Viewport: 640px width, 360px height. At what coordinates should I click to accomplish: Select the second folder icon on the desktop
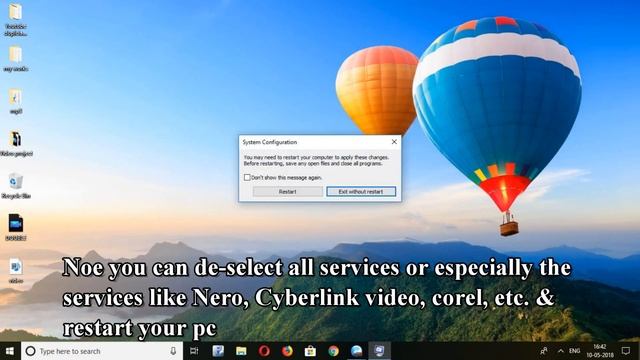click(16, 59)
